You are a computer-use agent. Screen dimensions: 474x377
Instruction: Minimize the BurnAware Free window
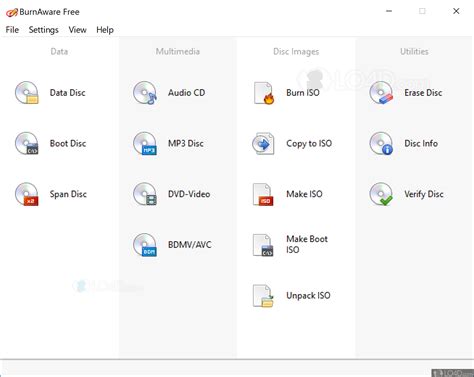389,11
